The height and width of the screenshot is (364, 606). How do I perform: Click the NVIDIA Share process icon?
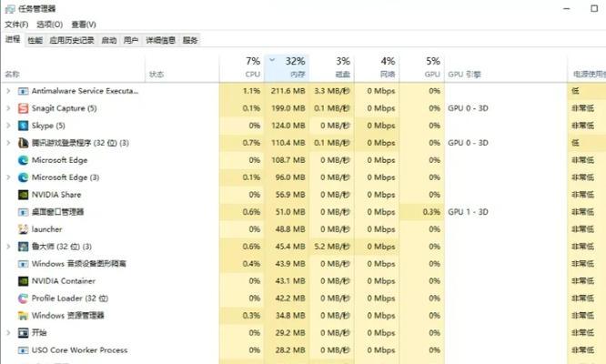point(23,195)
